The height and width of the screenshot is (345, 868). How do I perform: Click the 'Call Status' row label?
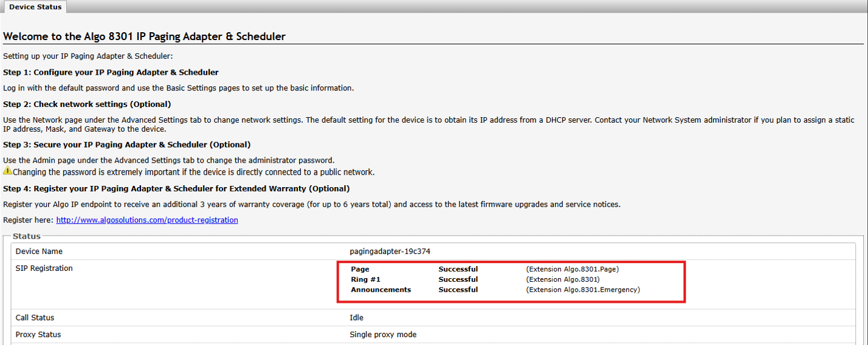35,318
